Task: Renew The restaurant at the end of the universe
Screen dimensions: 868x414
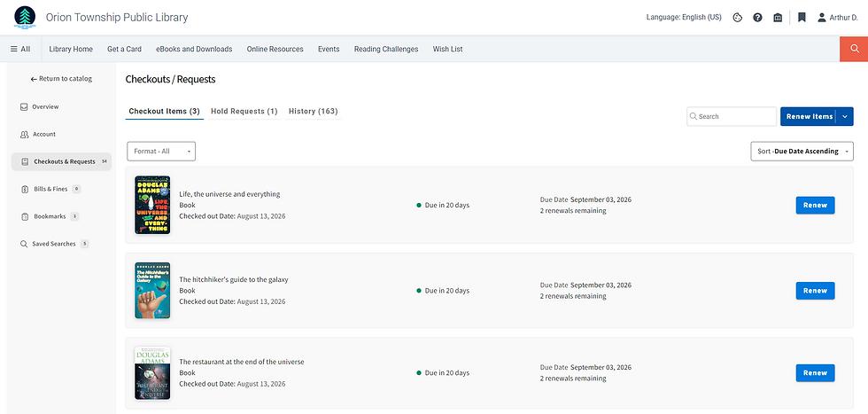Action: point(816,372)
